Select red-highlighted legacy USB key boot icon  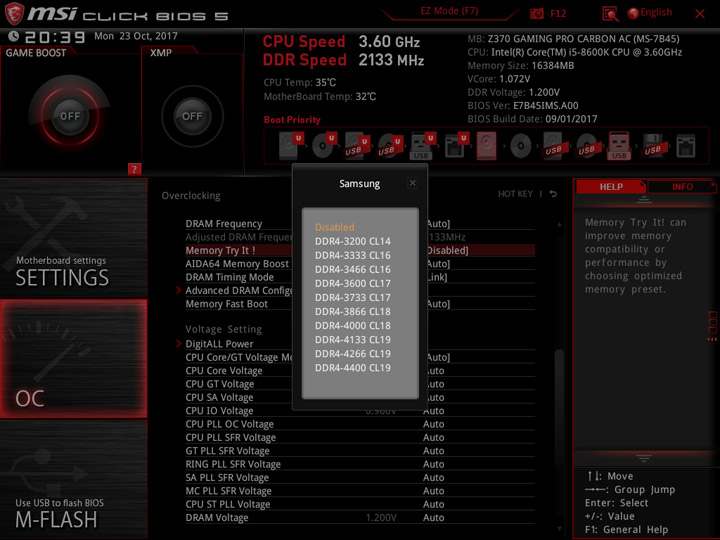click(x=619, y=145)
